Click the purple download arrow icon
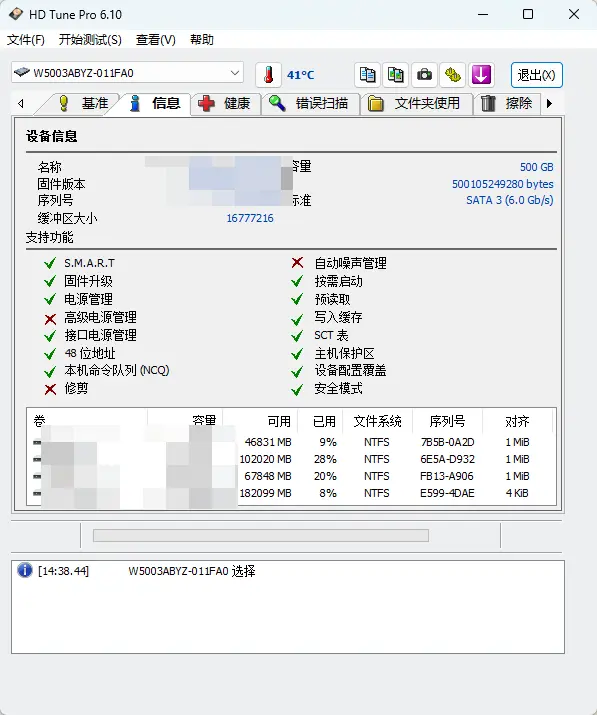Screen dimensions: 597x715 click(481, 74)
